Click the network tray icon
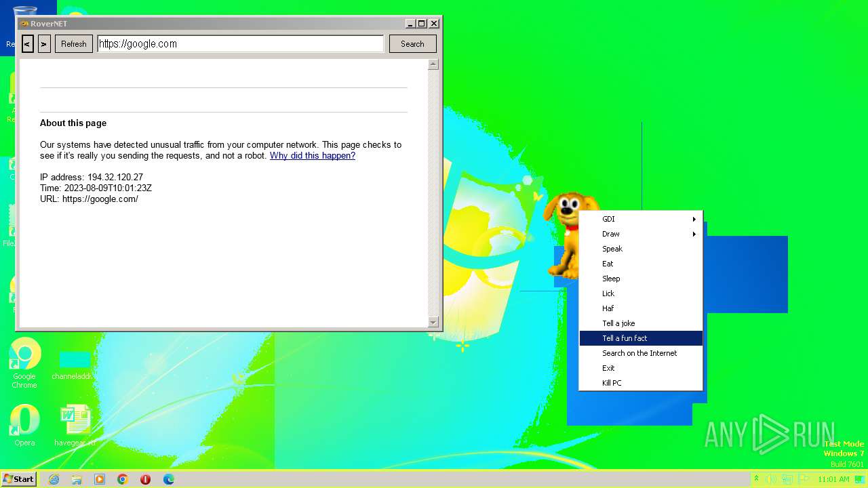The height and width of the screenshot is (488, 868). click(x=788, y=479)
